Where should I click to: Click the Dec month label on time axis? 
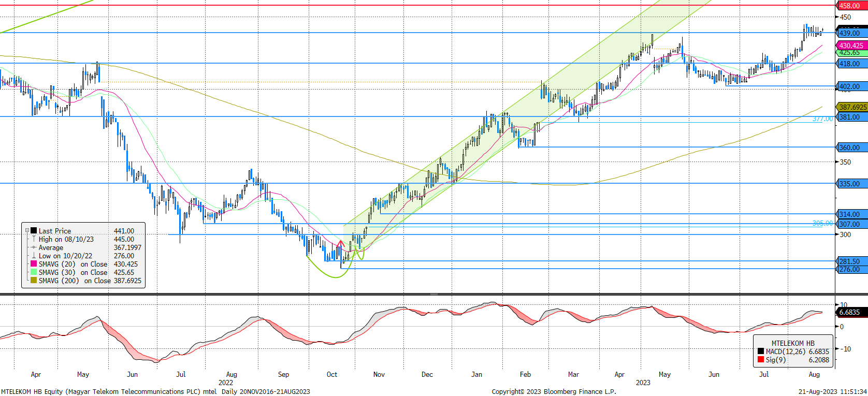click(x=427, y=374)
